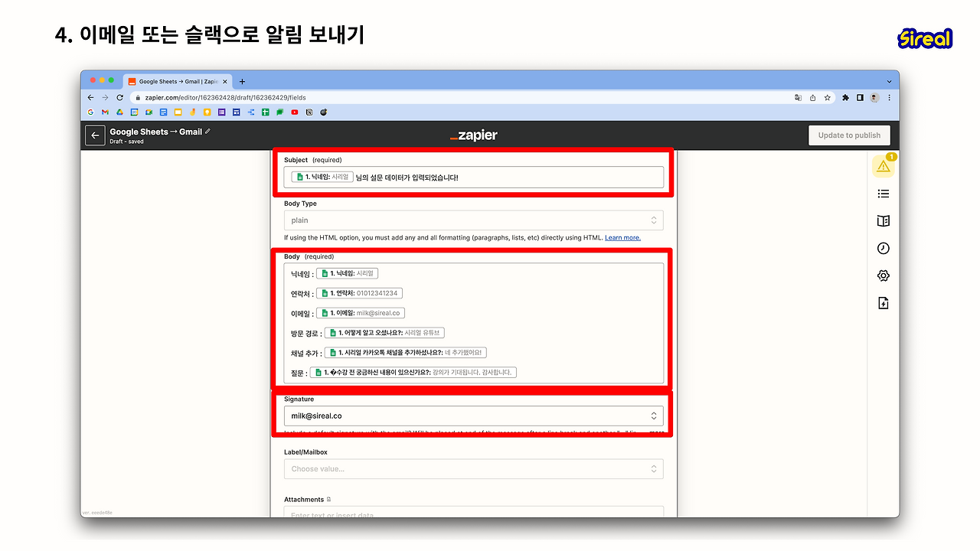
Task: Click the browser back arrow
Action: [91, 98]
